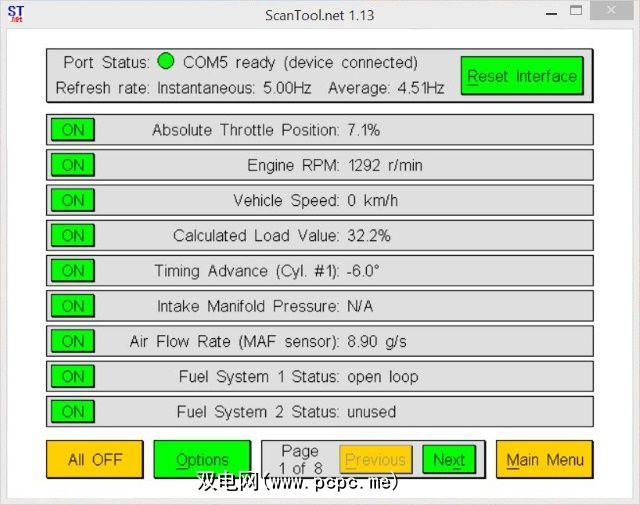Close the ScanTool.net window
Image resolution: width=640 pixels, height=505 pixels.
611,10
